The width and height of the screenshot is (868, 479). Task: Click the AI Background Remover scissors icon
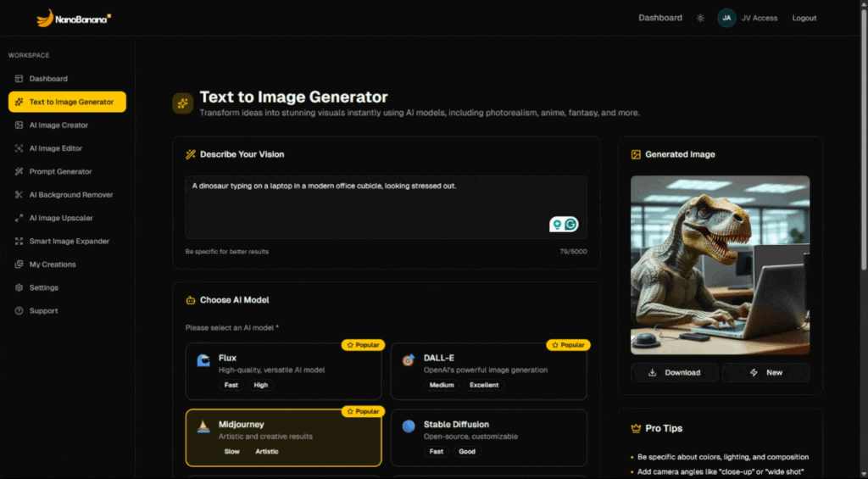(19, 195)
